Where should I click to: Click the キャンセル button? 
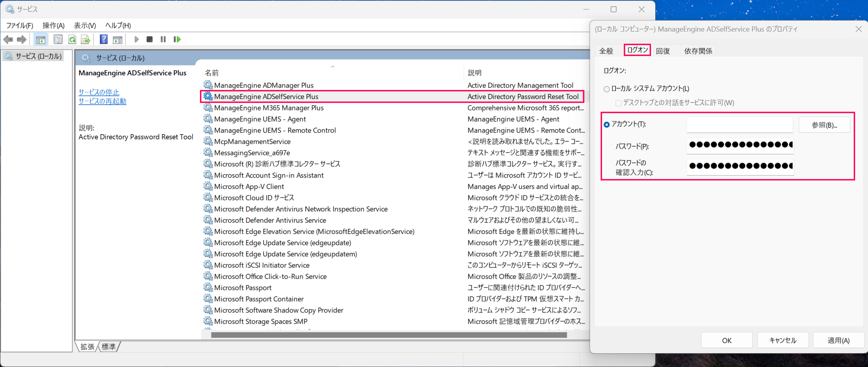tap(783, 340)
